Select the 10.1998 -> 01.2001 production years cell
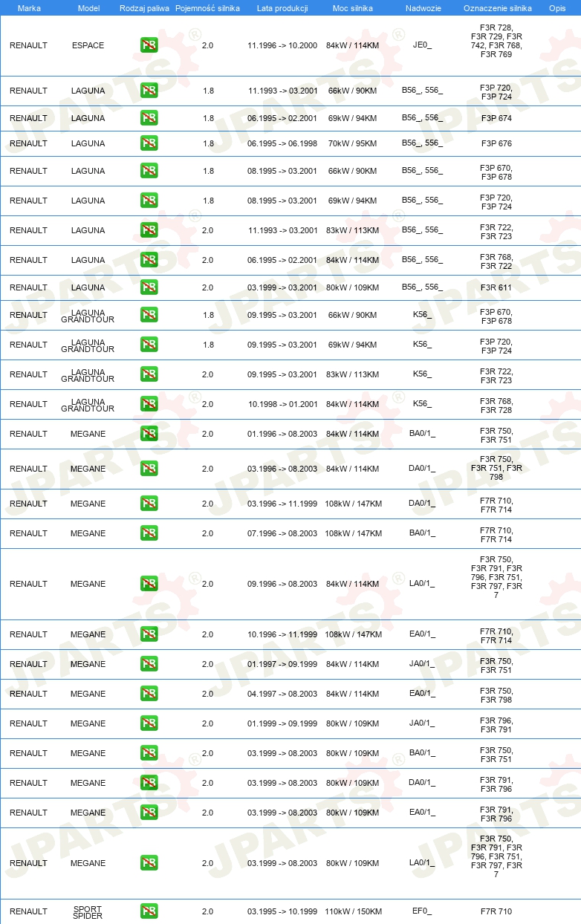 coord(282,404)
